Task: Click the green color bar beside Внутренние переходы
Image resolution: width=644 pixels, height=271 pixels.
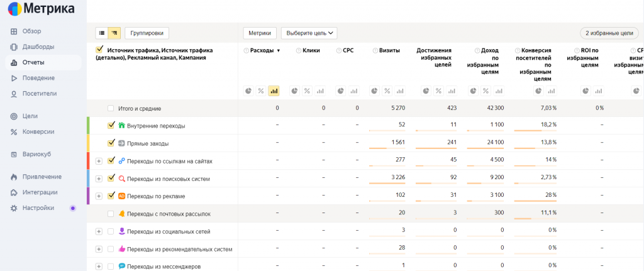Action: (89, 126)
